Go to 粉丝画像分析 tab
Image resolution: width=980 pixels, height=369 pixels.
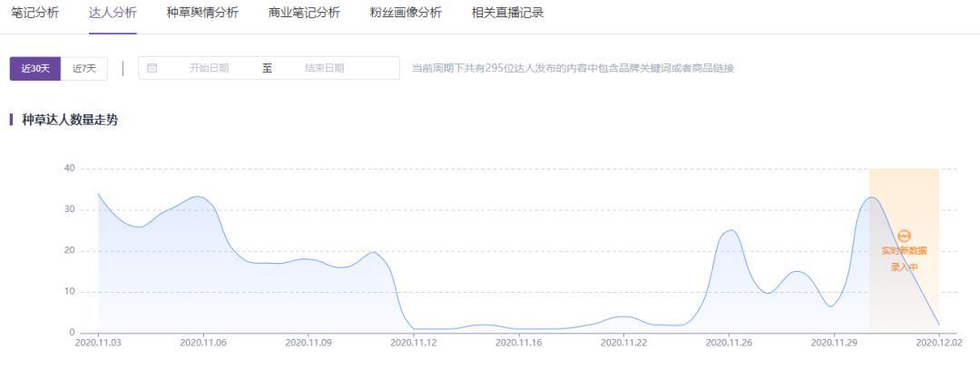point(406,13)
